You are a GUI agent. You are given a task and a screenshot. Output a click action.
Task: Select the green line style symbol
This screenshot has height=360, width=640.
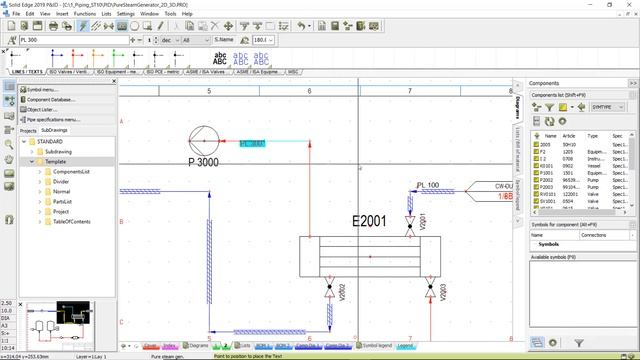[118, 58]
